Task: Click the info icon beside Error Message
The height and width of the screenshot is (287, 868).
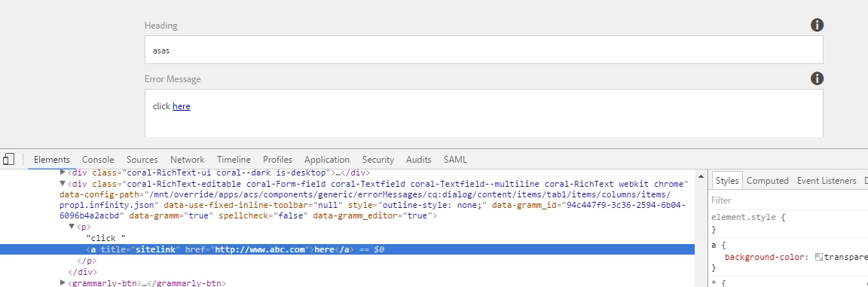Action: coord(817,78)
